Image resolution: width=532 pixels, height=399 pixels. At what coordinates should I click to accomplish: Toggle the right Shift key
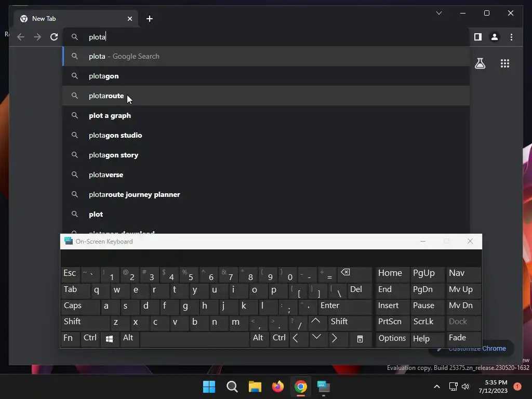350,322
